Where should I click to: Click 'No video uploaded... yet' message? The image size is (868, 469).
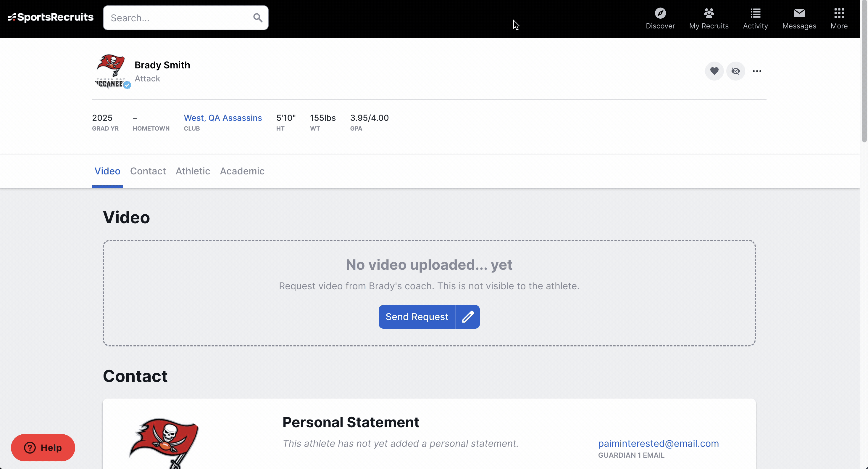[x=429, y=265]
